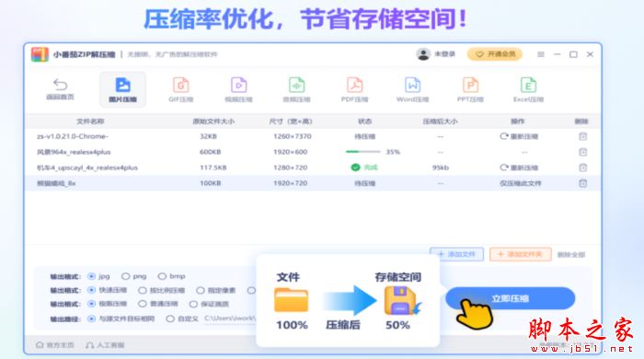
Task: Click the 添加文件夹 add folder button
Action: pos(520,255)
